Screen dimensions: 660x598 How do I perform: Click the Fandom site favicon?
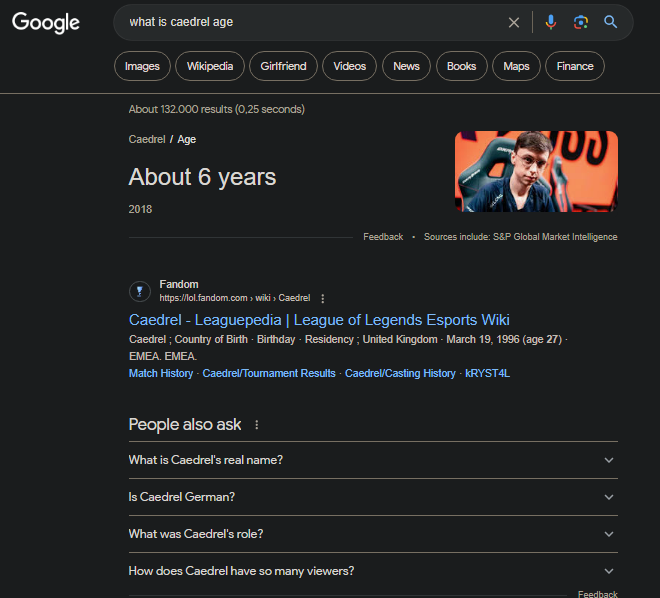(x=139, y=291)
